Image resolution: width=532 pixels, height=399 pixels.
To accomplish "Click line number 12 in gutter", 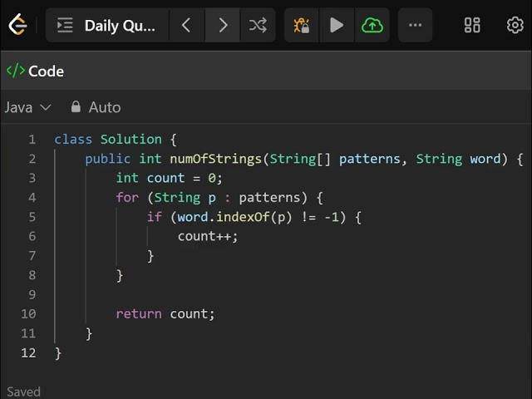I will [x=28, y=352].
